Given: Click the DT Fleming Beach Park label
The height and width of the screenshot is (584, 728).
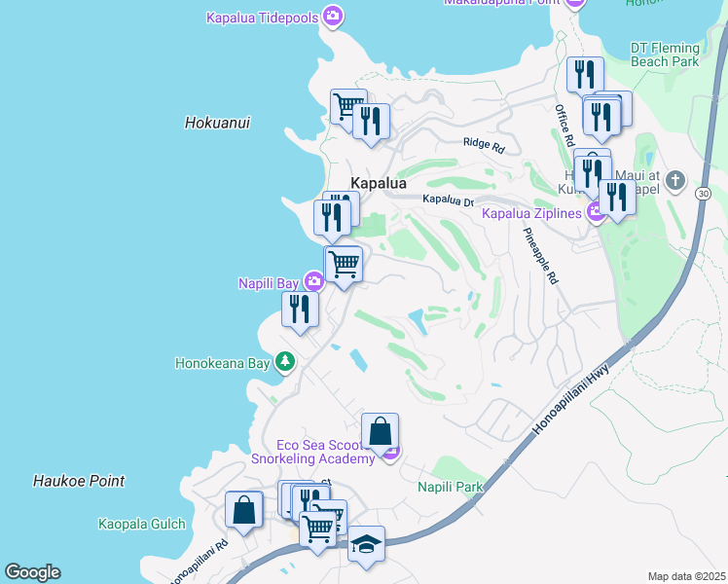Looking at the screenshot, I should [665, 55].
